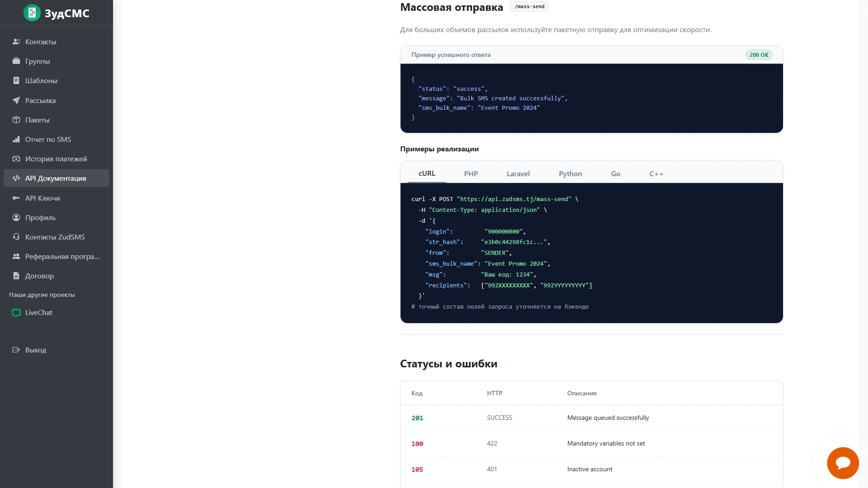Viewport: 868px width, 488px height.
Task: Click the LiveChat bubble icon
Action: click(x=16, y=313)
